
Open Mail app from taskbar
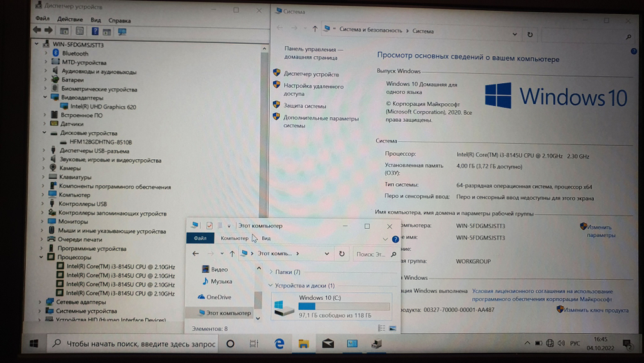(x=328, y=343)
